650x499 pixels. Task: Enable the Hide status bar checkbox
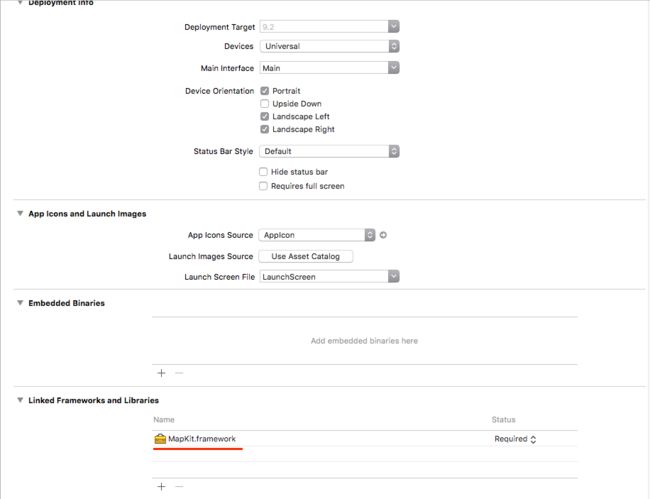pos(263,172)
